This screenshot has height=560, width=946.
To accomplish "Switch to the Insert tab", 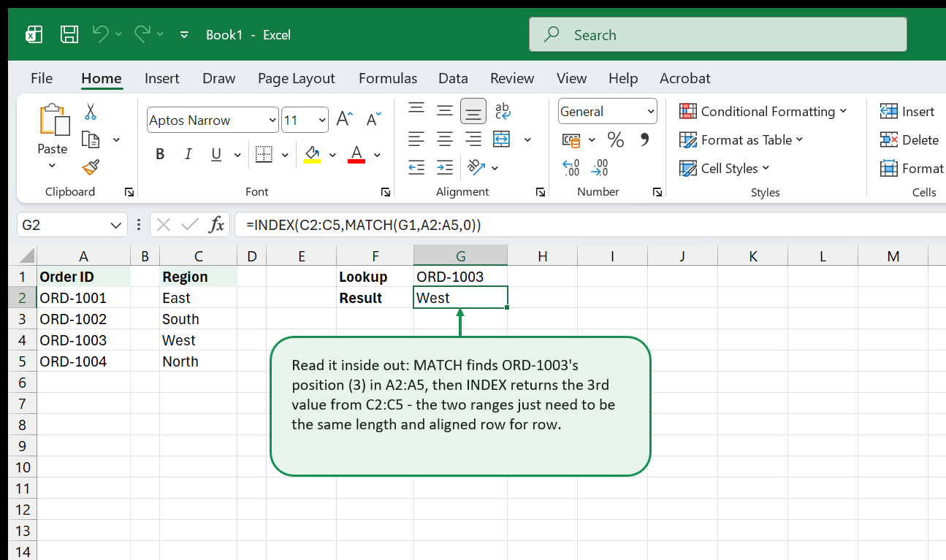I will (162, 78).
